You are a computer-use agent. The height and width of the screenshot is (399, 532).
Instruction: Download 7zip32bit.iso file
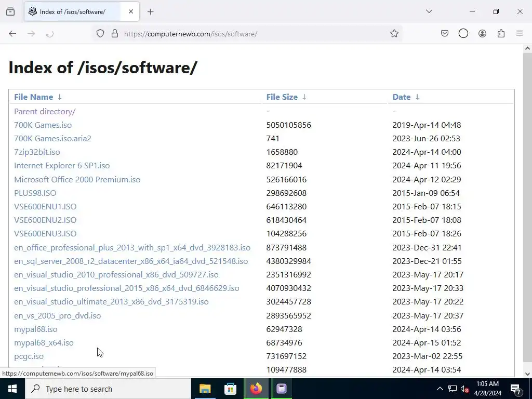[x=37, y=152]
